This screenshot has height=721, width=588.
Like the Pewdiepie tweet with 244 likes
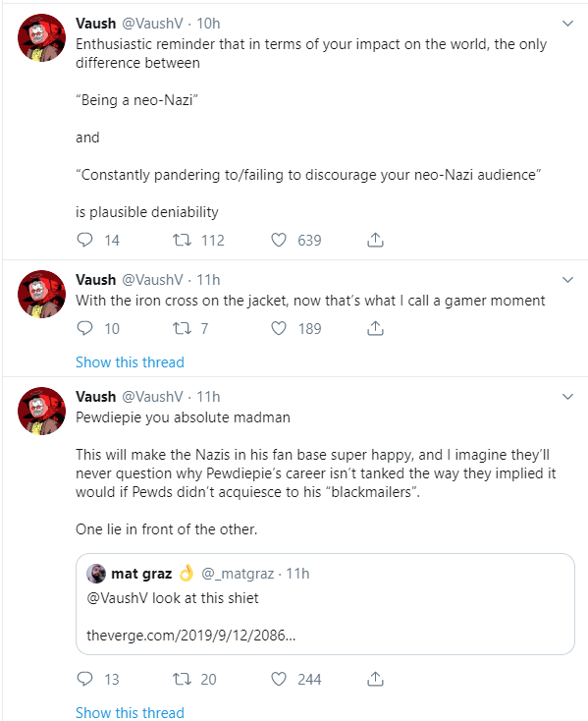(279, 679)
